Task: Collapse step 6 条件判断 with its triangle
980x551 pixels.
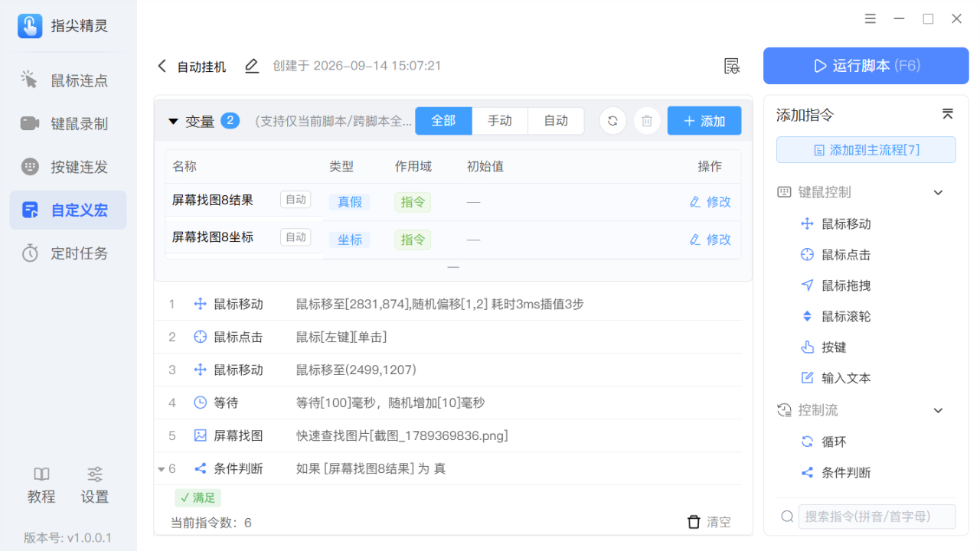Action: [x=161, y=469]
